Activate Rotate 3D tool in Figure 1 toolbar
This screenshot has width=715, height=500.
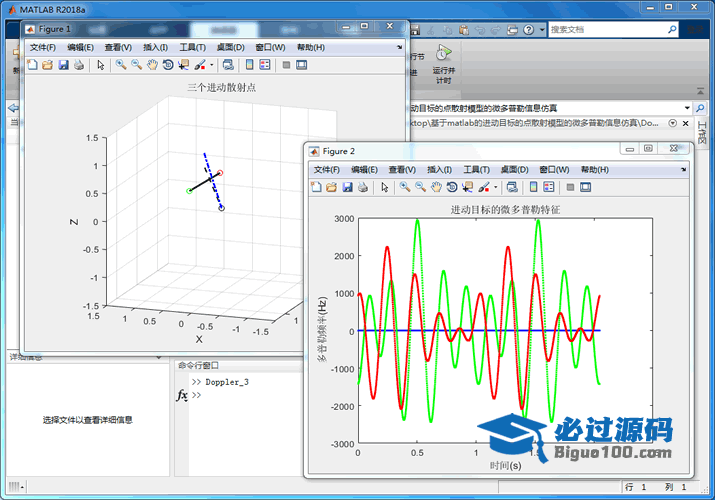pos(168,65)
